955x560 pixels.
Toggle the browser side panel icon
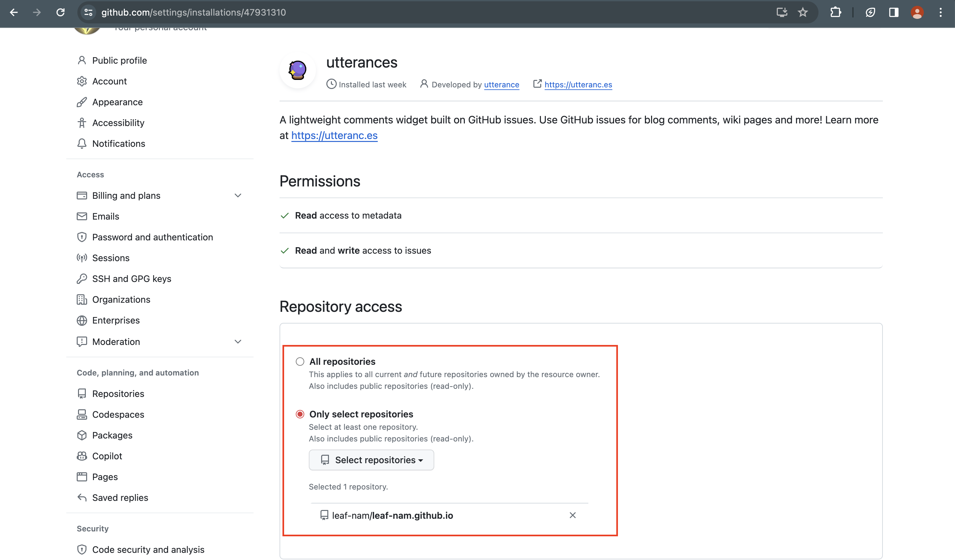click(x=894, y=12)
